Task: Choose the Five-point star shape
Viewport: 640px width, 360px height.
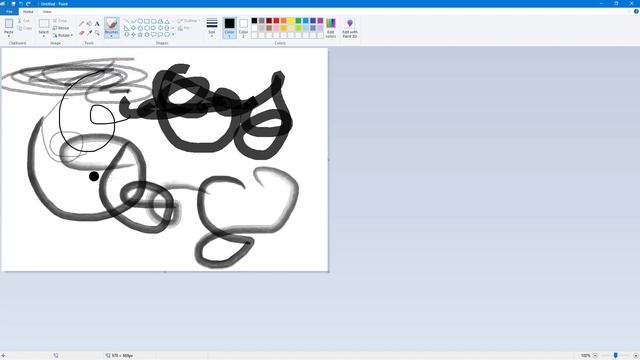Action: pos(140,35)
